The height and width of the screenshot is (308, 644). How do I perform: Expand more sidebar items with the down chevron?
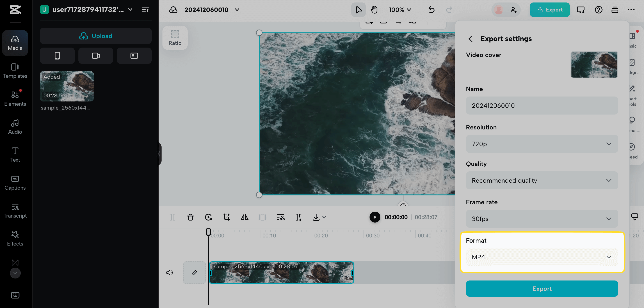15,273
